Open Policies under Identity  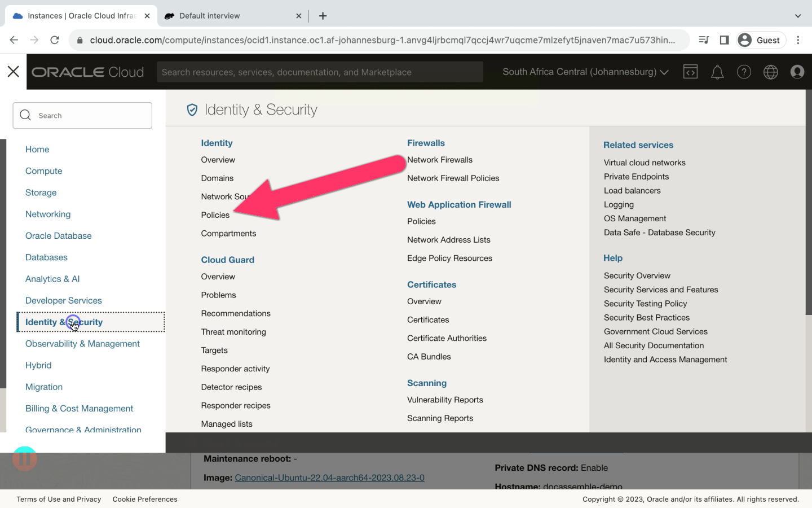click(215, 215)
